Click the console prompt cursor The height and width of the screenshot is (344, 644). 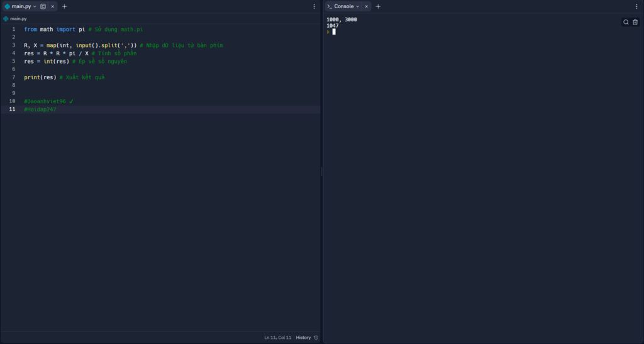(334, 31)
